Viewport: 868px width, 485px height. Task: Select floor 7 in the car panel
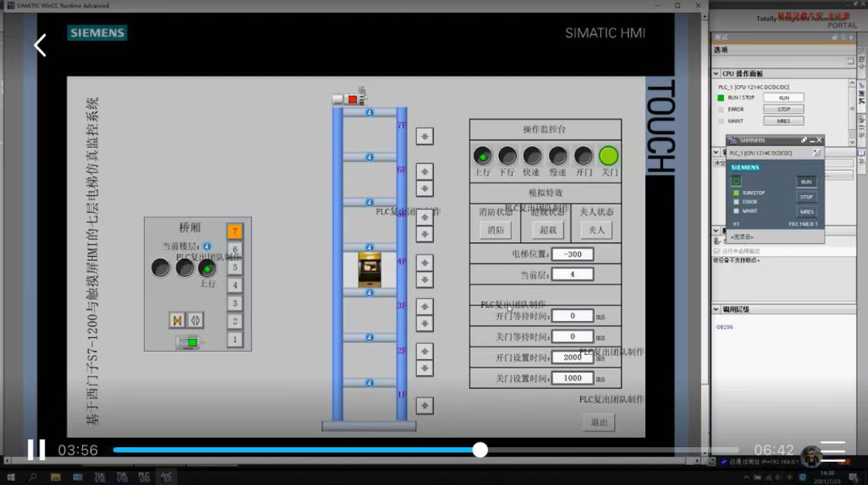point(235,231)
